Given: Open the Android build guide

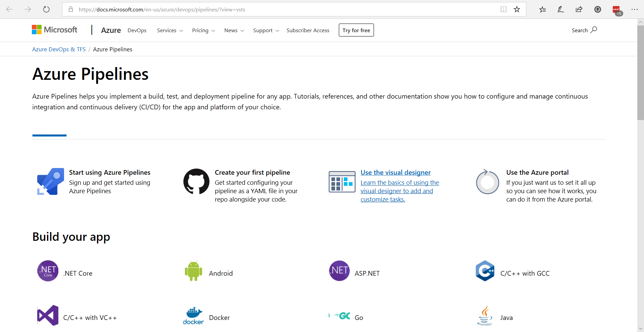Looking at the screenshot, I should 221,273.
